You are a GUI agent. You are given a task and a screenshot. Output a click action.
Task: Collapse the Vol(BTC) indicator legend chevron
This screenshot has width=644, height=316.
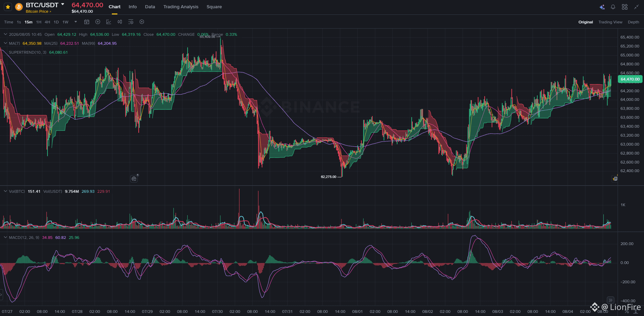pos(5,191)
